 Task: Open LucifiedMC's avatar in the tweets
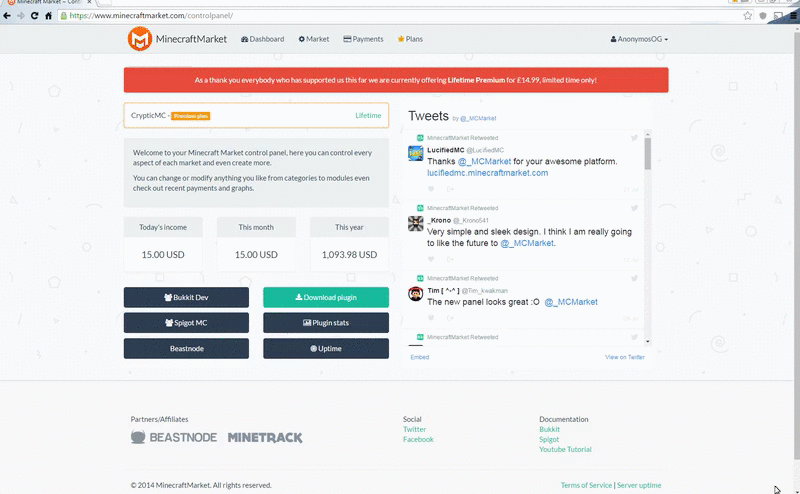(x=415, y=153)
